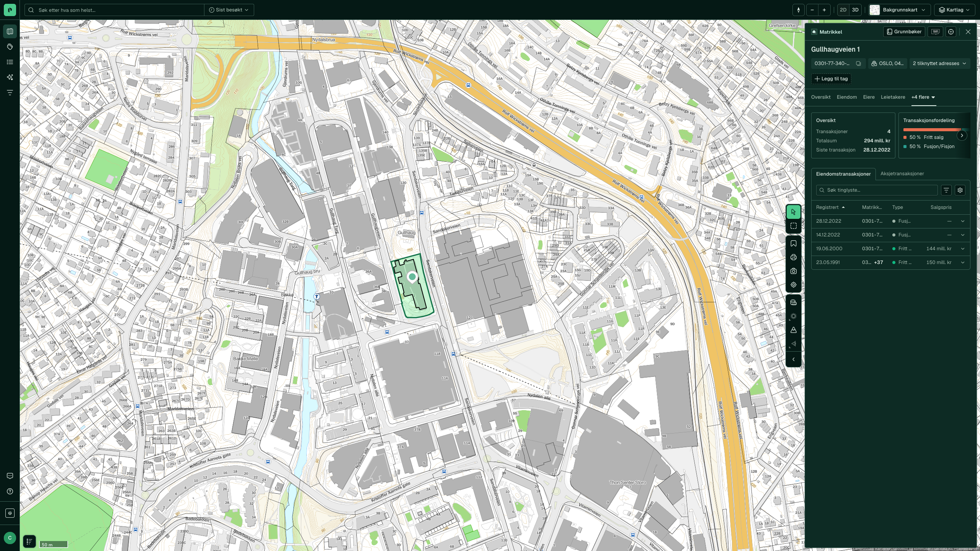Center map on property with crosshair icon
This screenshot has width=980, height=551.
tap(951, 32)
